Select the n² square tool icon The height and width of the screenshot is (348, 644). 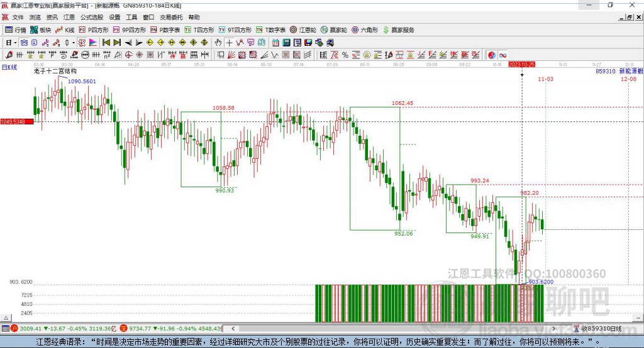click(x=107, y=55)
